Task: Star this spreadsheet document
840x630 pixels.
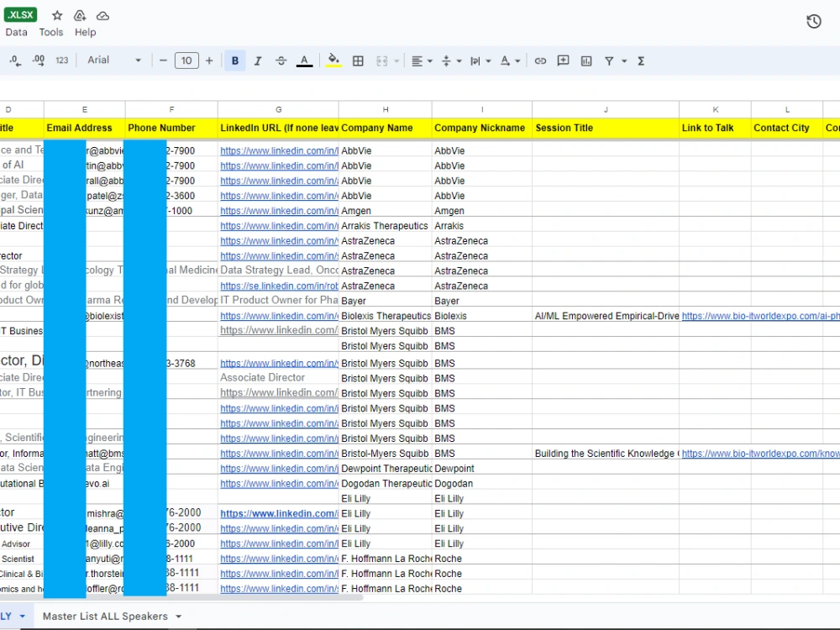Action: pos(57,15)
